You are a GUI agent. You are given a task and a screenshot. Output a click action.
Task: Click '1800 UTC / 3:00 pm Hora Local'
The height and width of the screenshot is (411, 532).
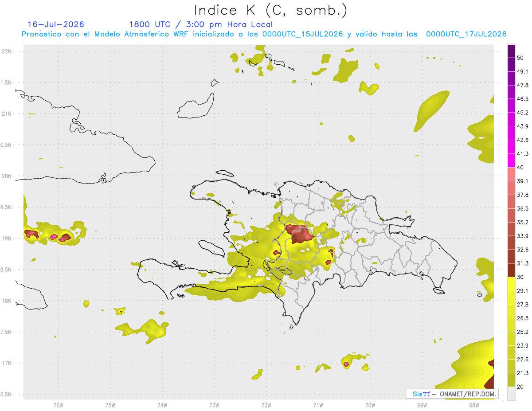pyautogui.click(x=201, y=24)
